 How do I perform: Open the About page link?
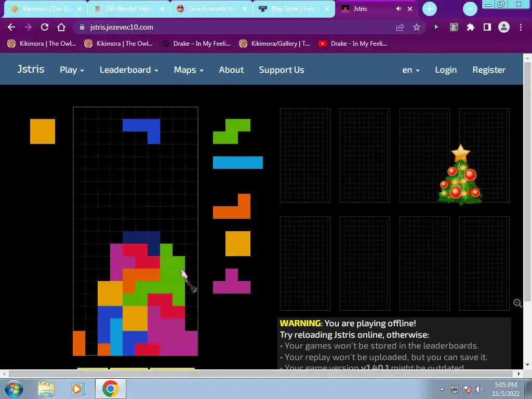[x=231, y=70]
